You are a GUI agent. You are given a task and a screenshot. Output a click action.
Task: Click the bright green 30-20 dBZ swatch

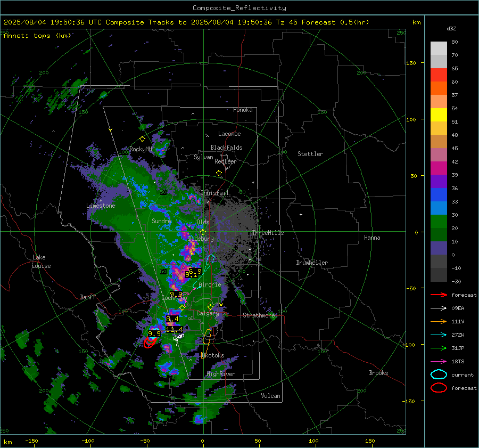click(x=439, y=222)
